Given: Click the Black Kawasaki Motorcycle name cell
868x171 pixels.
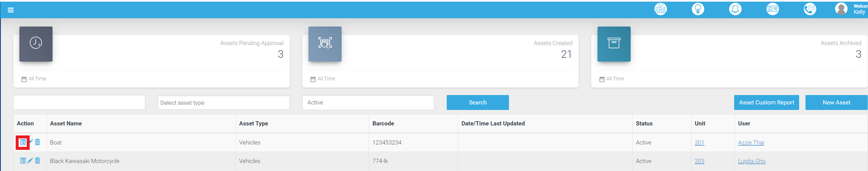Looking at the screenshot, I should (141, 161).
